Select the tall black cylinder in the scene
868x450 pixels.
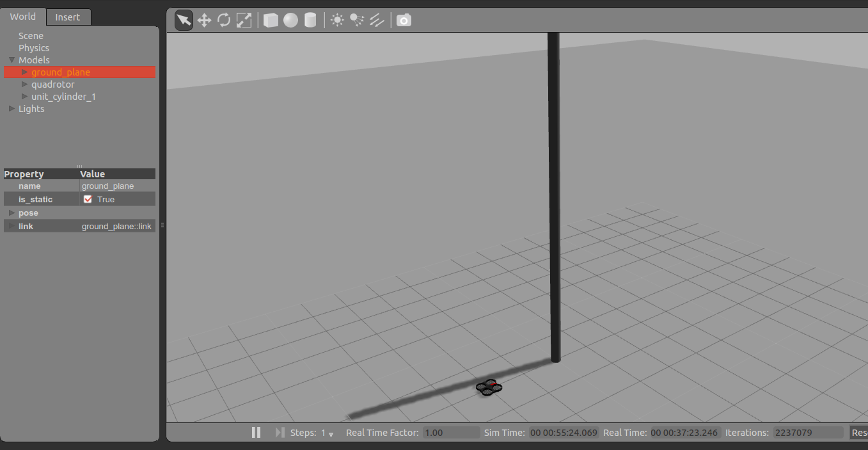click(x=554, y=197)
